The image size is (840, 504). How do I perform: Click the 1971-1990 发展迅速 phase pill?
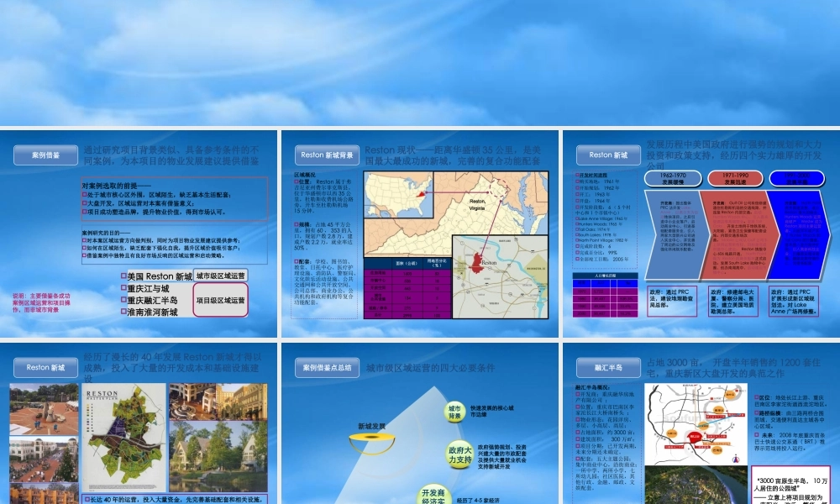pos(736,178)
